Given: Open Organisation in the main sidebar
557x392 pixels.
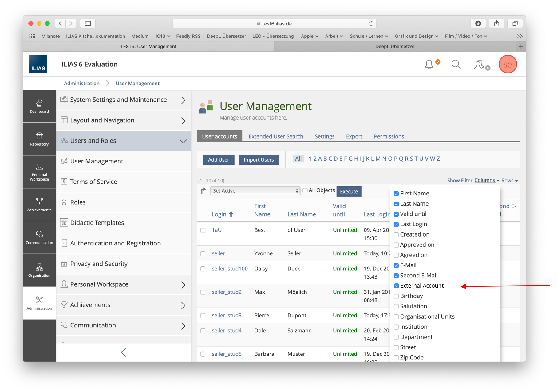Looking at the screenshot, I should (39, 270).
